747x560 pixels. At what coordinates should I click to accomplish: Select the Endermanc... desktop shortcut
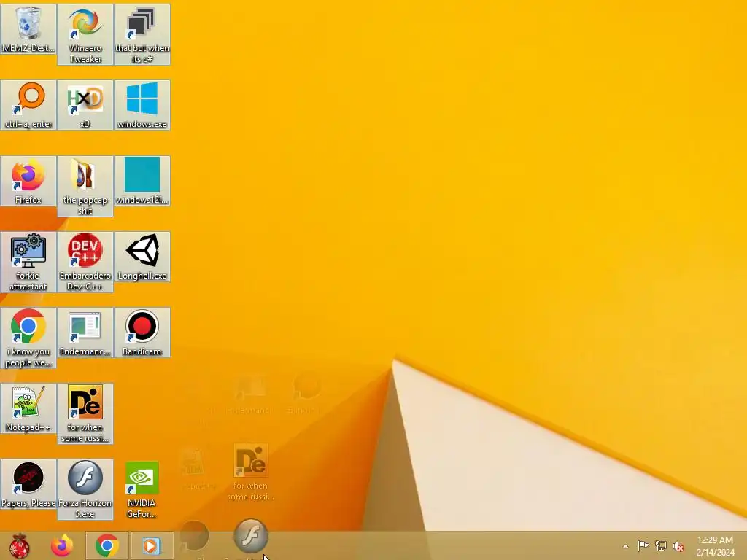pos(85,332)
